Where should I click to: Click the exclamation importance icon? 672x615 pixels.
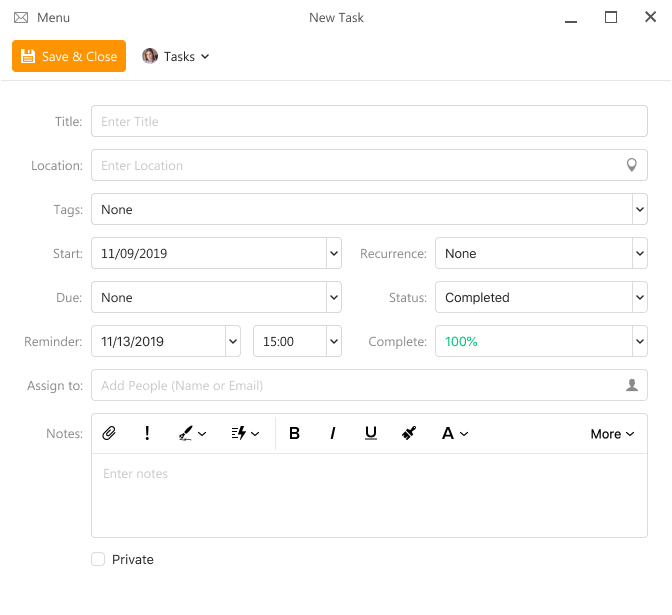[147, 433]
